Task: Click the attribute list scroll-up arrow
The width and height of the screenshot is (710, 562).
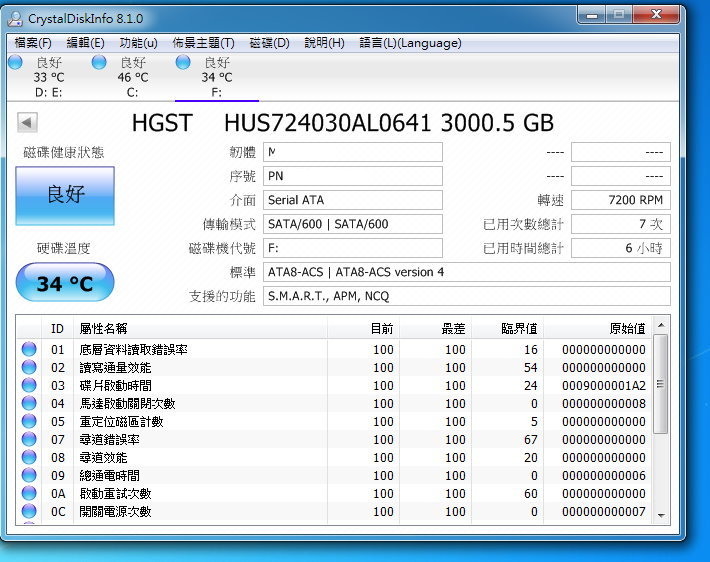Action: [x=661, y=325]
